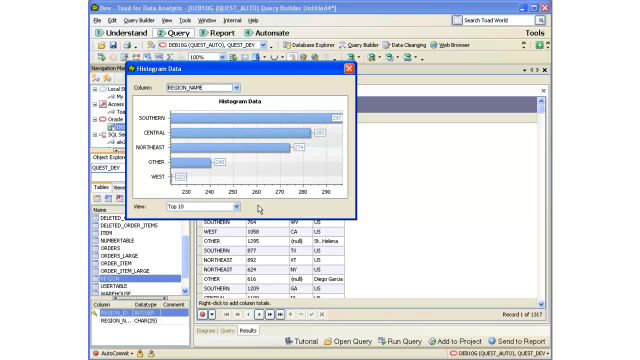The image size is (640, 360).
Task: Switch to the Query workflow step
Action: point(173,33)
